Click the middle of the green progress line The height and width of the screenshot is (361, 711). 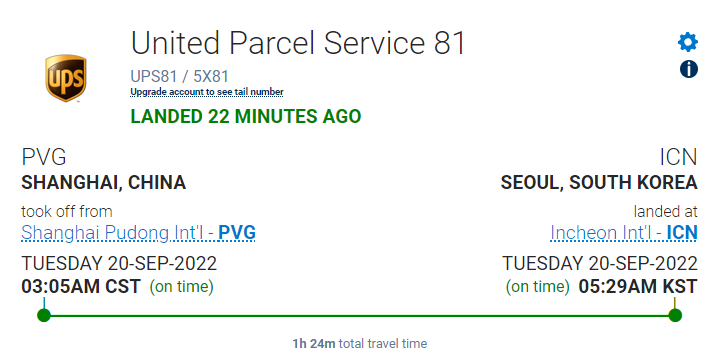(x=359, y=315)
